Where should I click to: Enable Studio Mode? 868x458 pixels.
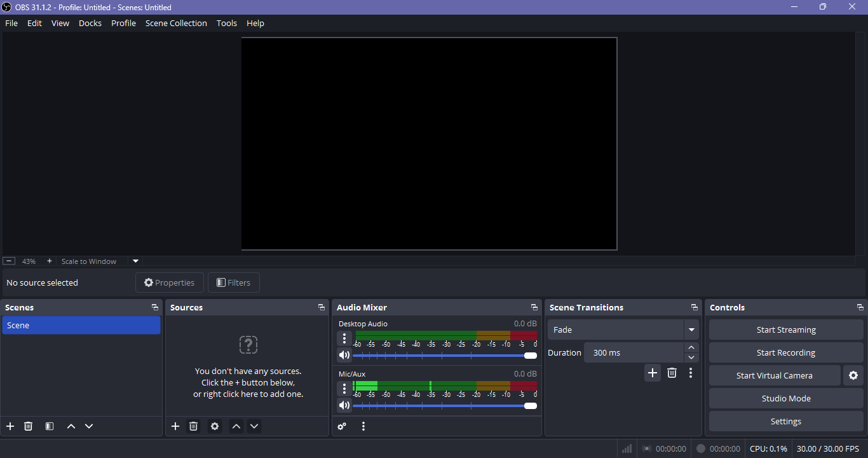(785, 398)
